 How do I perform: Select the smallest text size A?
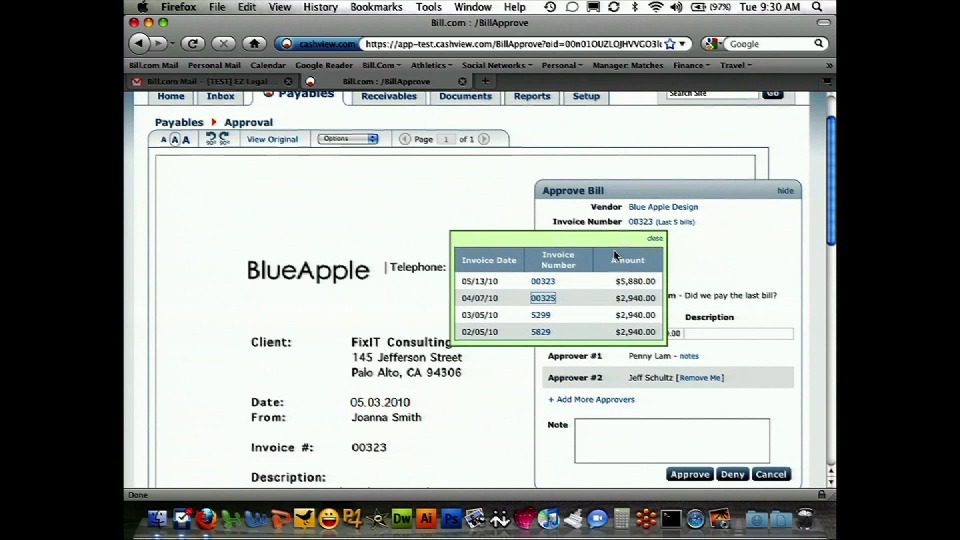tap(163, 140)
